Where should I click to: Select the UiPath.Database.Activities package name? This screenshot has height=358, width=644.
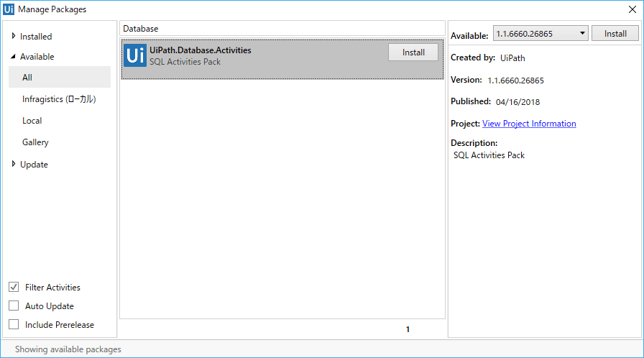(201, 50)
